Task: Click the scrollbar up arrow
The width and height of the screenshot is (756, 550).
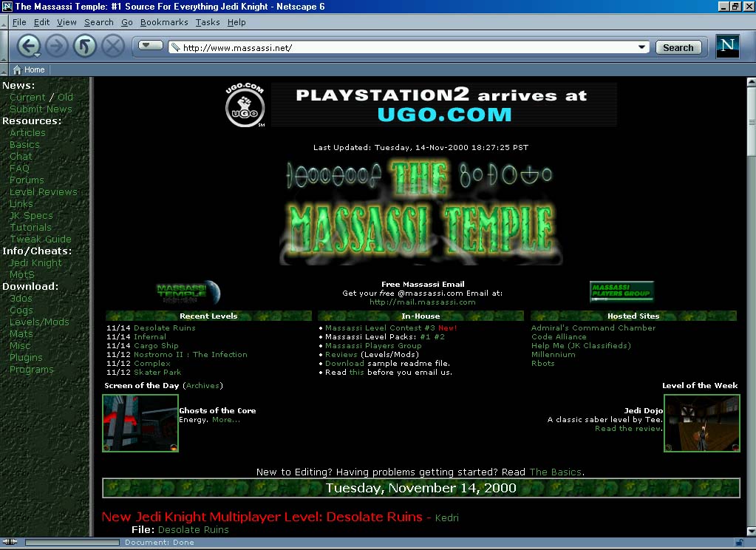Action: [751, 82]
